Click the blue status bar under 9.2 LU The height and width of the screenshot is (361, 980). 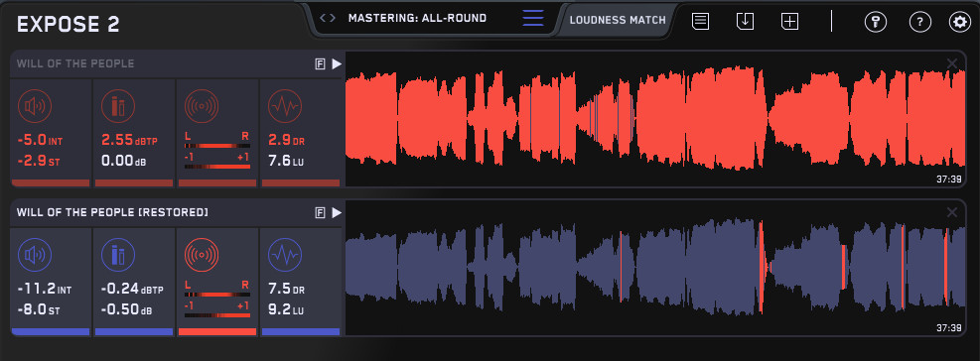(301, 332)
